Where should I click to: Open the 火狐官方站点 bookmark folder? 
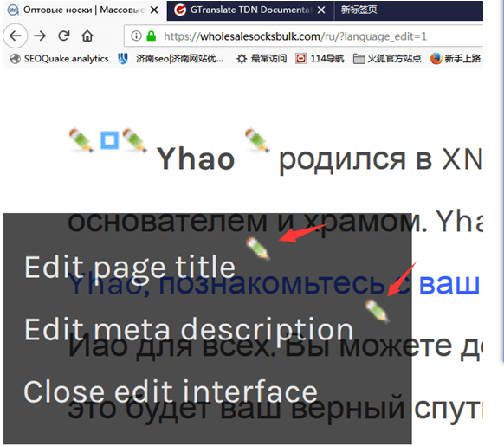(x=387, y=59)
